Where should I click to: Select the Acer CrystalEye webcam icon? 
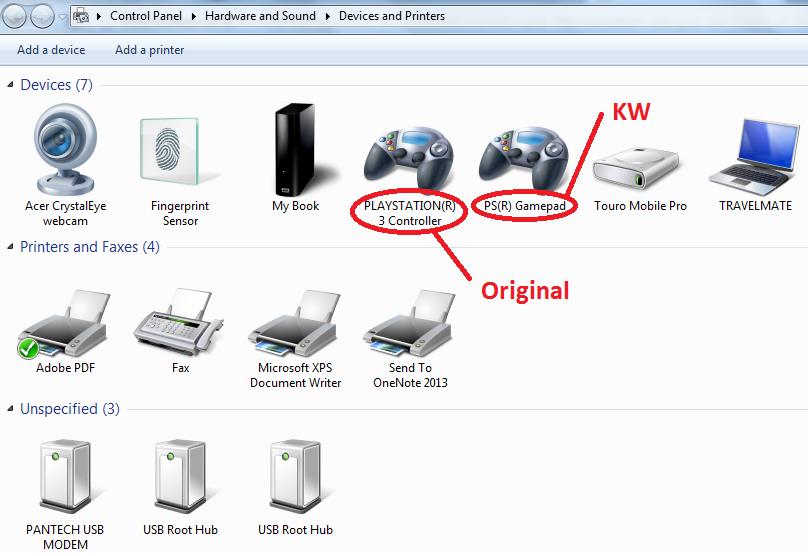pyautogui.click(x=65, y=149)
